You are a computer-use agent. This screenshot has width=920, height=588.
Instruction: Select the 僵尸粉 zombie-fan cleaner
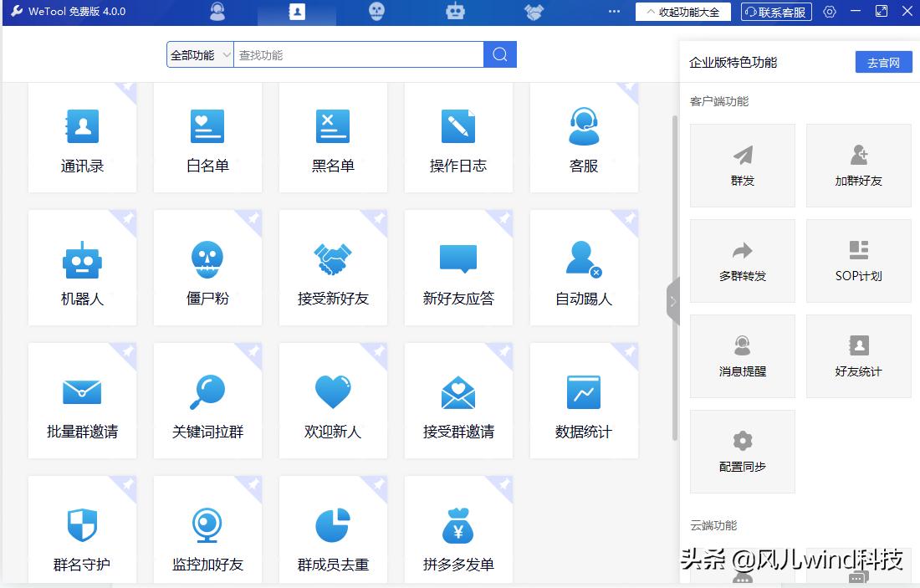[207, 268]
